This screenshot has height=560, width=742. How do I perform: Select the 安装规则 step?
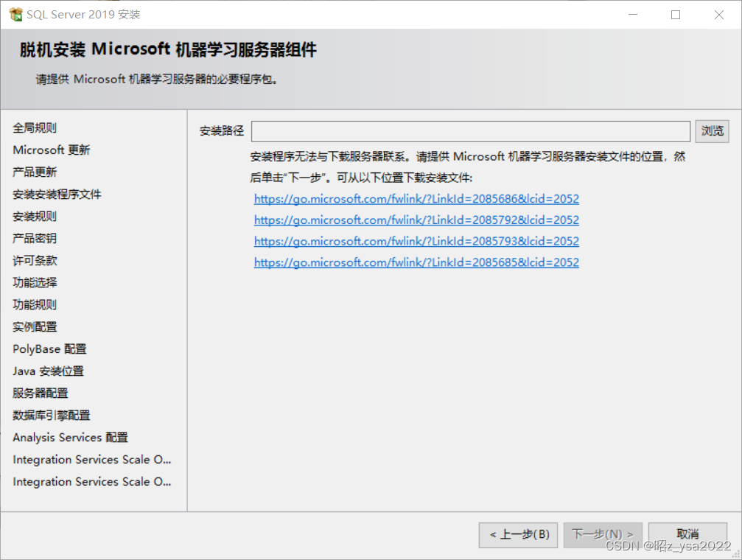35,217
